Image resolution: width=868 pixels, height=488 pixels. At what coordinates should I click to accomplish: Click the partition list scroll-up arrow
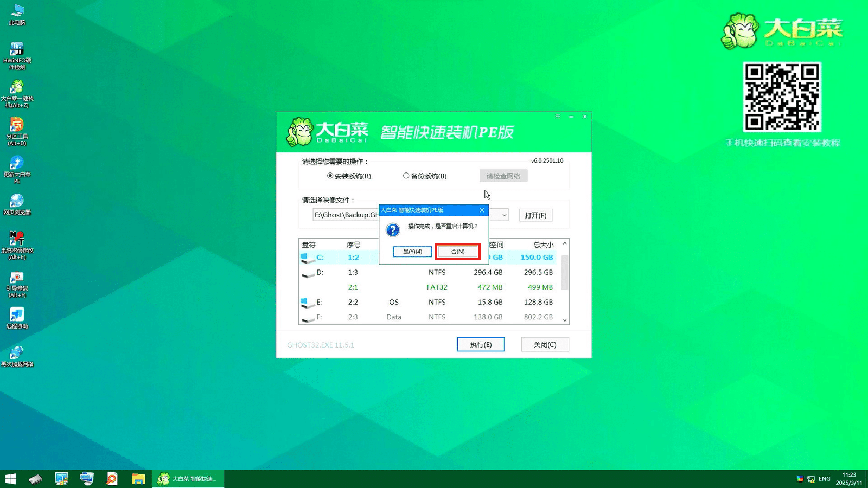pyautogui.click(x=565, y=243)
